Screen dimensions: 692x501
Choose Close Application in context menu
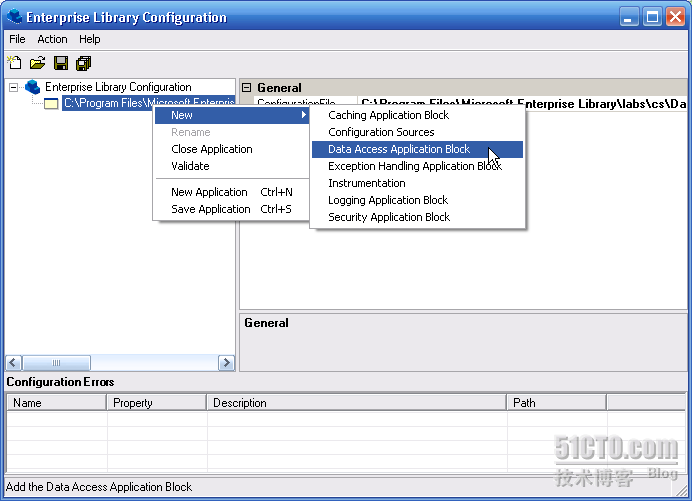232,149
